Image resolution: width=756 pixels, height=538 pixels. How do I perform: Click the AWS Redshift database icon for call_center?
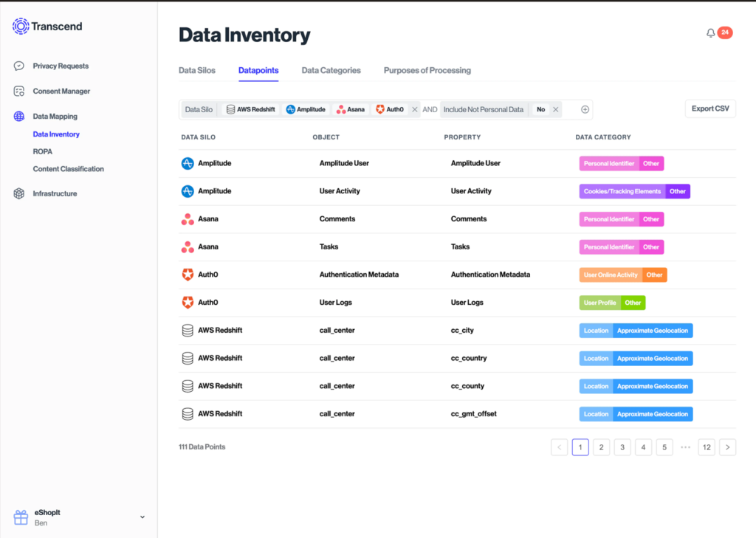pyautogui.click(x=187, y=330)
